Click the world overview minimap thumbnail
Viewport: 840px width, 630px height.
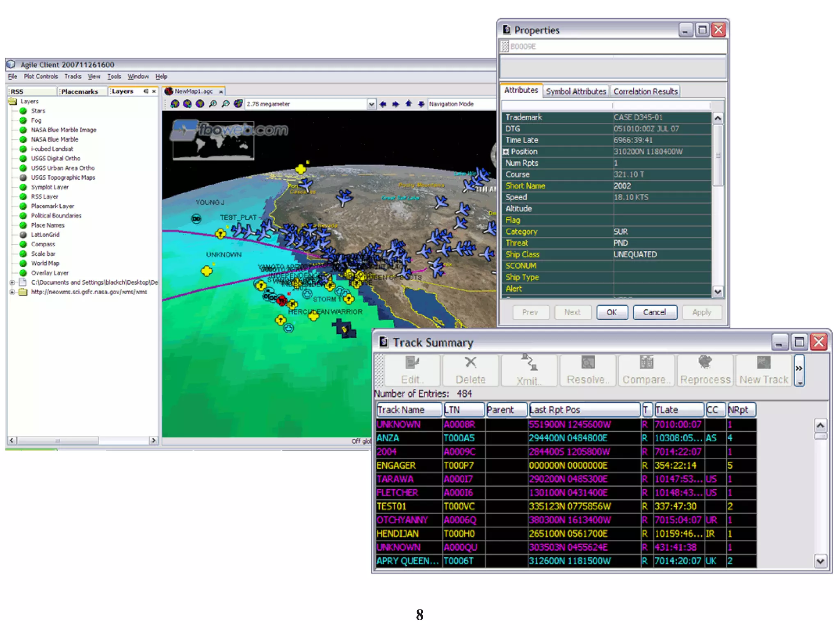pyautogui.click(x=213, y=141)
